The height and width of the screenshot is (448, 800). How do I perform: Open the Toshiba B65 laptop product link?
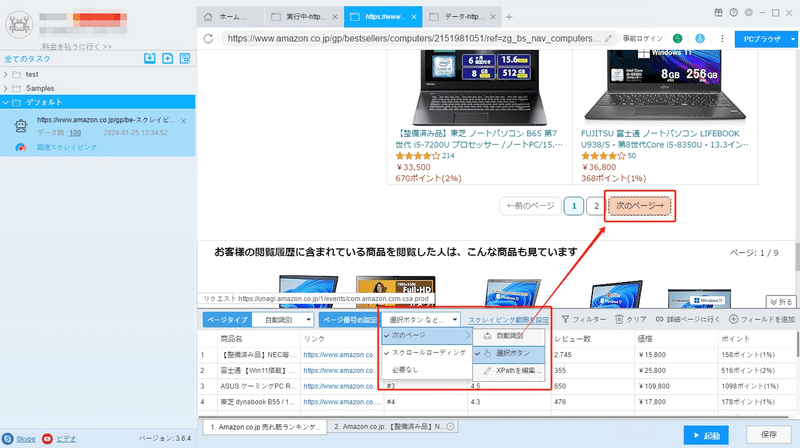coord(479,139)
